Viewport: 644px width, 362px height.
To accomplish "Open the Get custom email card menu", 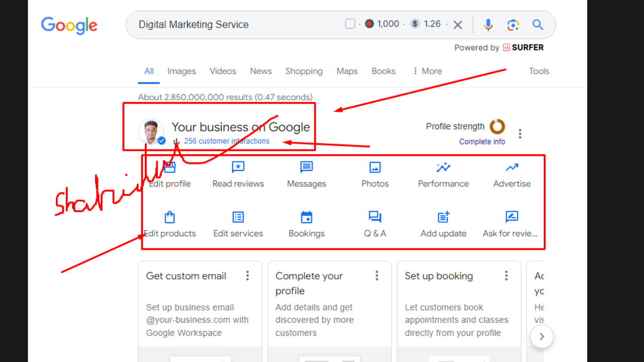I will click(x=248, y=276).
